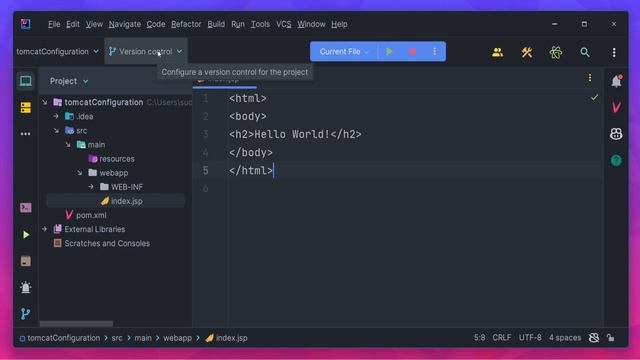Click the green inspection checkmark in the editor

pos(594,98)
